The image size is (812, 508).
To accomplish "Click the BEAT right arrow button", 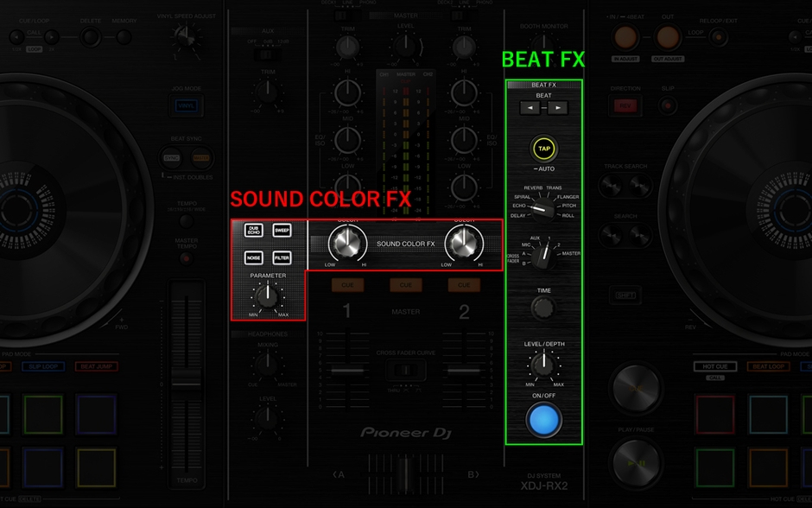I will coord(557,108).
